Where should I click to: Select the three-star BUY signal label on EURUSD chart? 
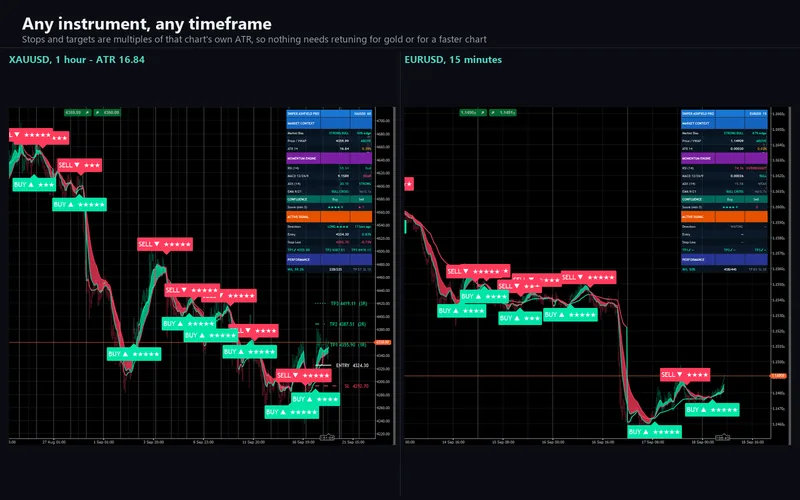coord(520,318)
